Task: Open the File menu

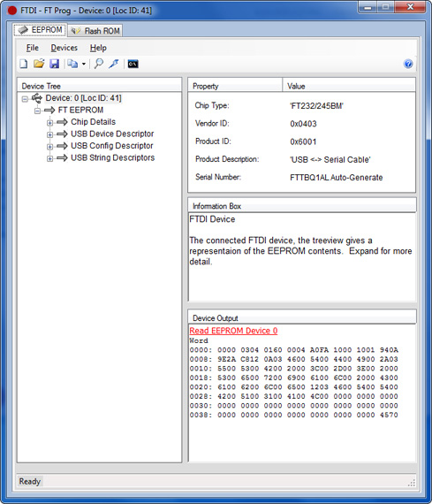Action: coord(33,48)
